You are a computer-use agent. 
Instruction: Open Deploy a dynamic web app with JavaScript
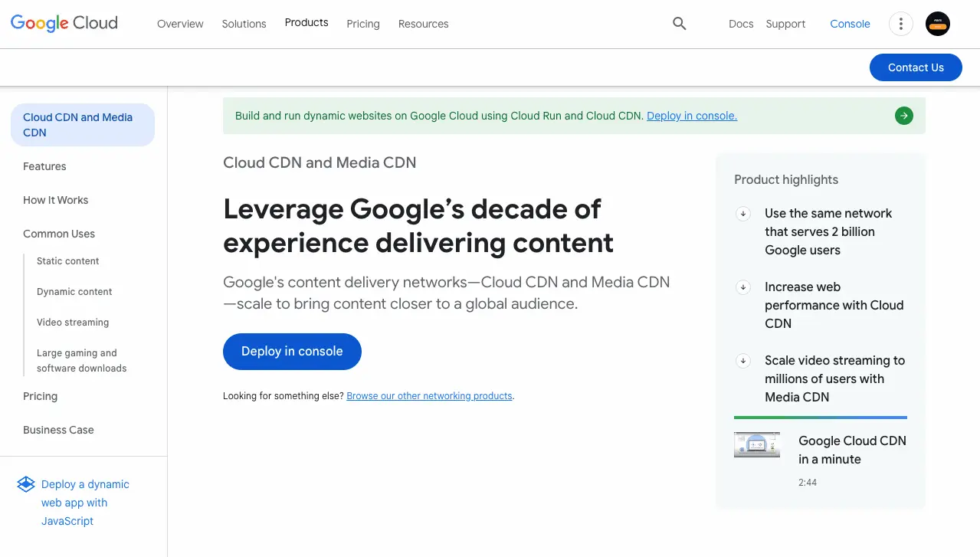[85, 503]
